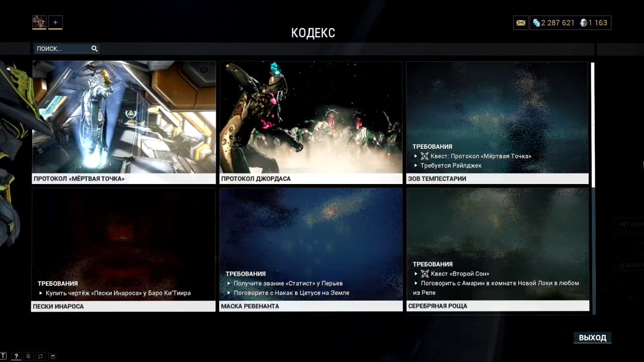Click the ПЕСКИ ИНАРОСА title label
The width and height of the screenshot is (644, 362).
(58, 306)
